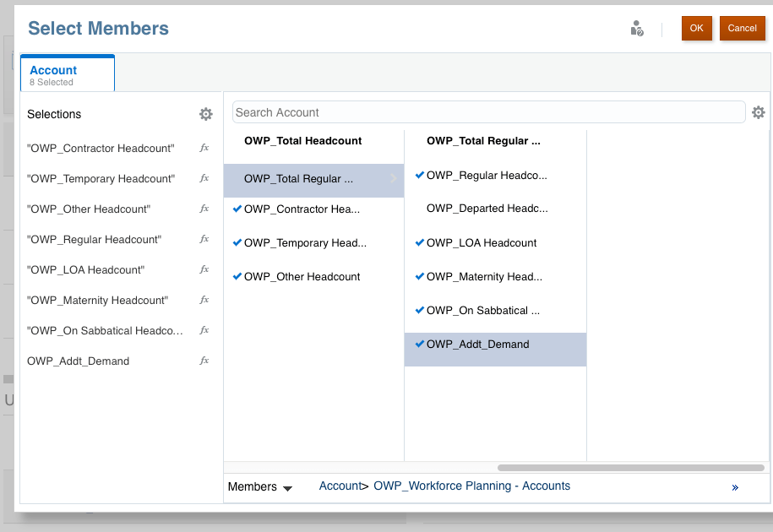Confirm selection with OK button
Screen dimensions: 773x532
(x=696, y=29)
